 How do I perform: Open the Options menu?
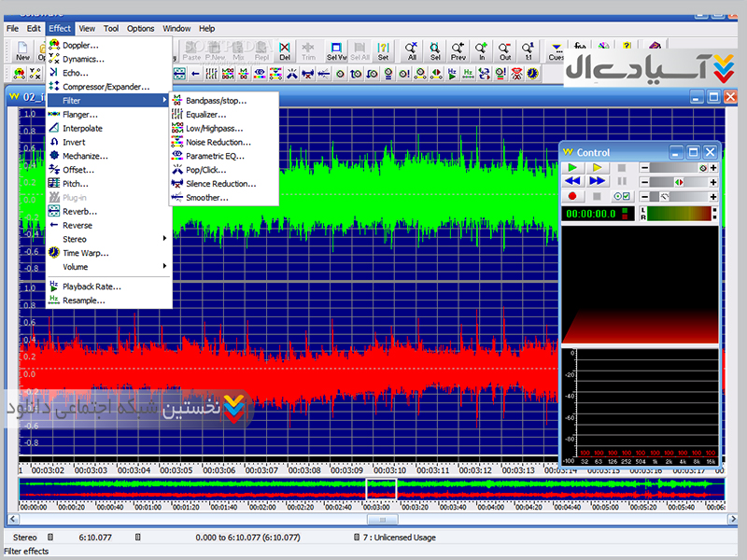141,29
